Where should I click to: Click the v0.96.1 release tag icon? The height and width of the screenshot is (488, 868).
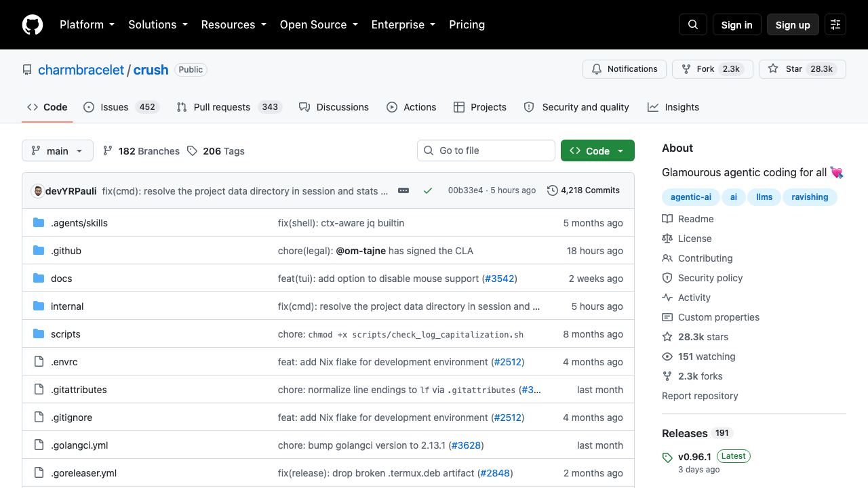pos(667,457)
